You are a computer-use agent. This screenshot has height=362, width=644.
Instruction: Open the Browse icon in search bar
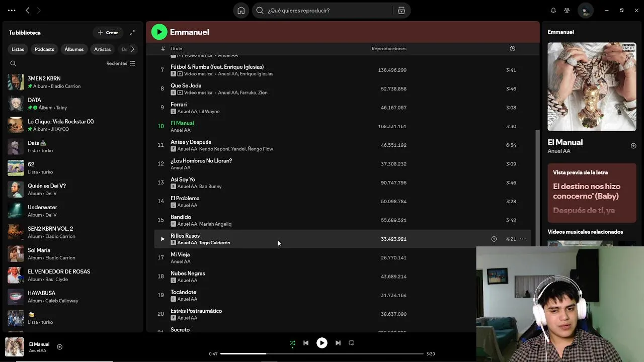(401, 10)
